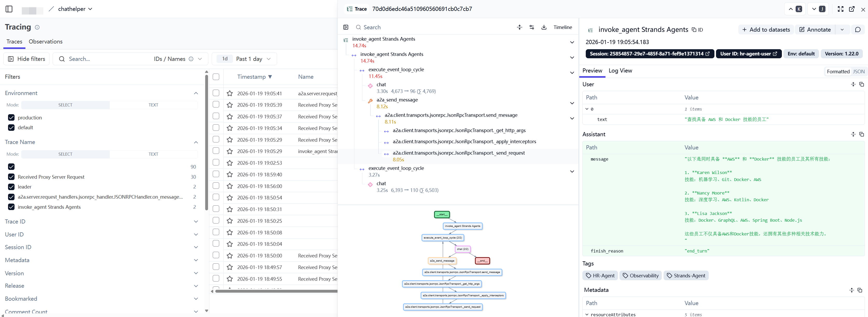The height and width of the screenshot is (317, 868).
Task: Open the trace in fullscreen
Action: click(x=840, y=9)
